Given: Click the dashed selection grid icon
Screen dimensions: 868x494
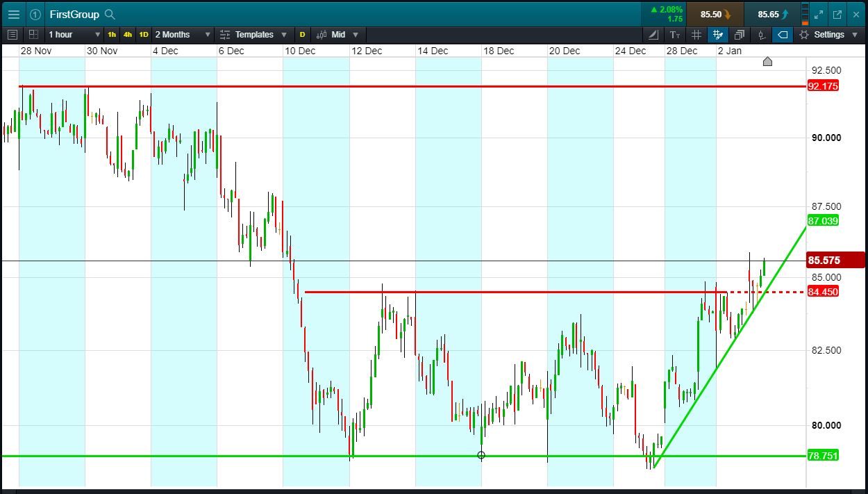Looking at the screenshot, I should click(x=33, y=34).
